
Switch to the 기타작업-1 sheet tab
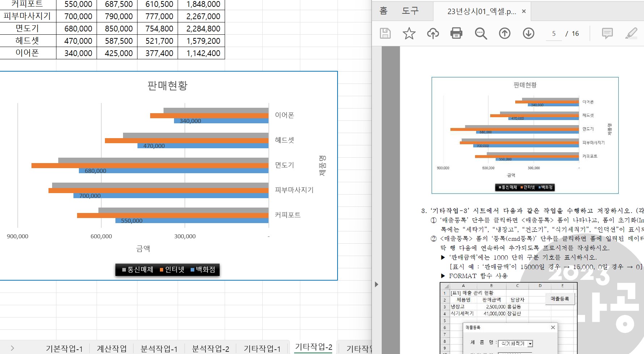[262, 349]
